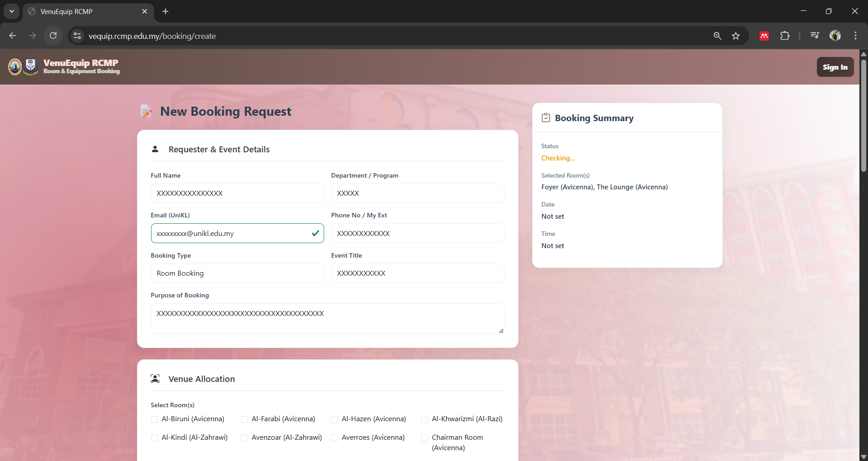
Task: Click the Full Name input field
Action: pyautogui.click(x=237, y=193)
